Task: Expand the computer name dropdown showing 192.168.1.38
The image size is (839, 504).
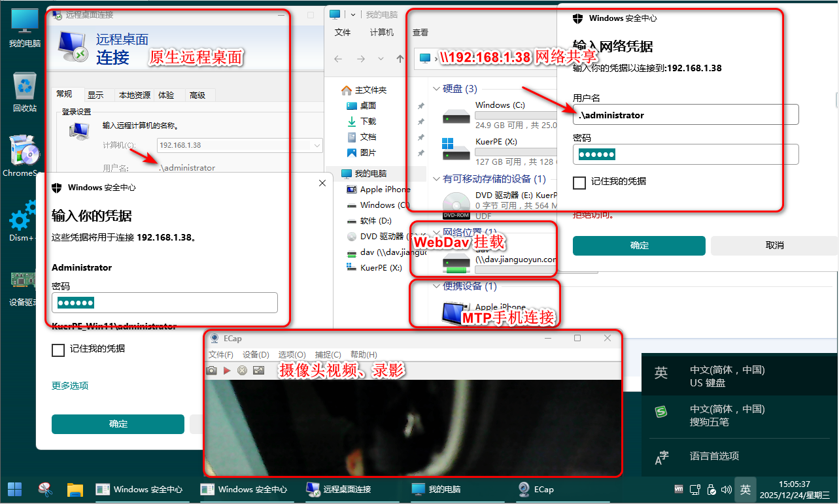Action: 317,145
